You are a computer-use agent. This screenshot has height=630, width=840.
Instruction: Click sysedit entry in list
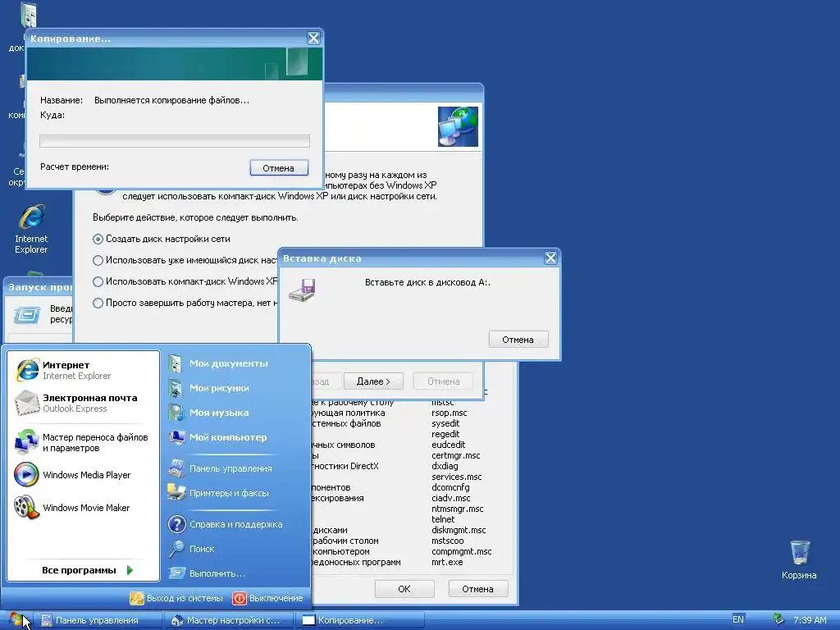click(x=445, y=423)
